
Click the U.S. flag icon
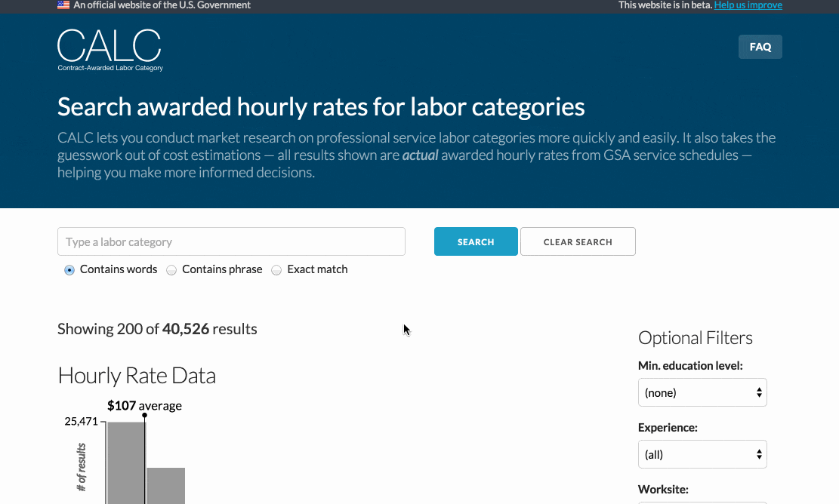[63, 5]
